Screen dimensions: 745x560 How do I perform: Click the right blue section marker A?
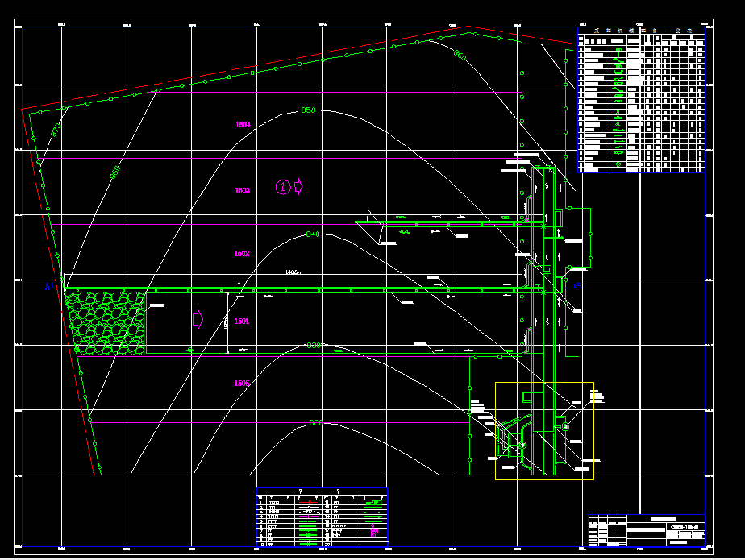click(x=578, y=286)
